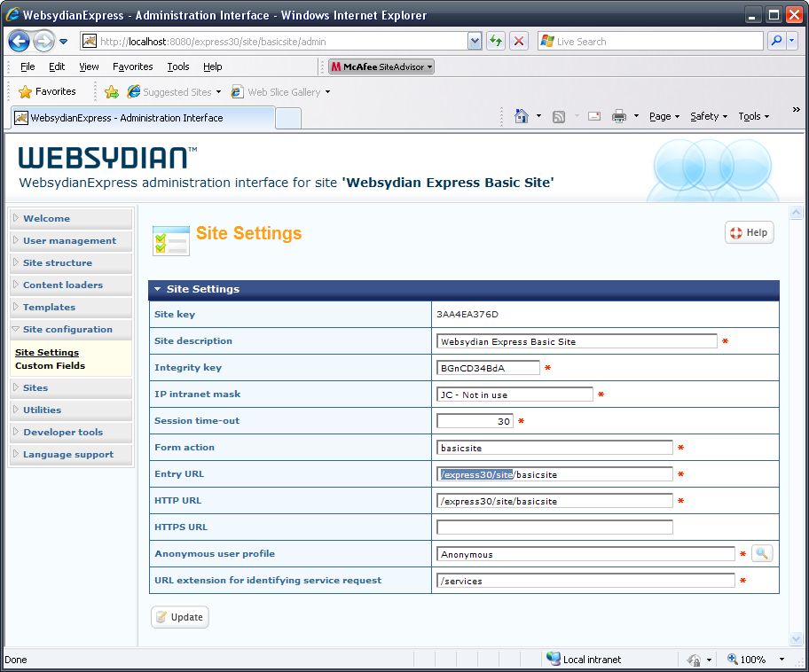This screenshot has width=809, height=672.
Task: Open dropdown arrow beside Home icon
Action: [x=538, y=116]
